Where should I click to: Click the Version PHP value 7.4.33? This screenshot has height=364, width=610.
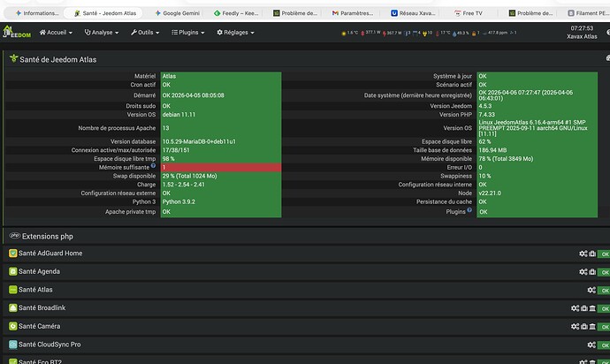(x=487, y=114)
